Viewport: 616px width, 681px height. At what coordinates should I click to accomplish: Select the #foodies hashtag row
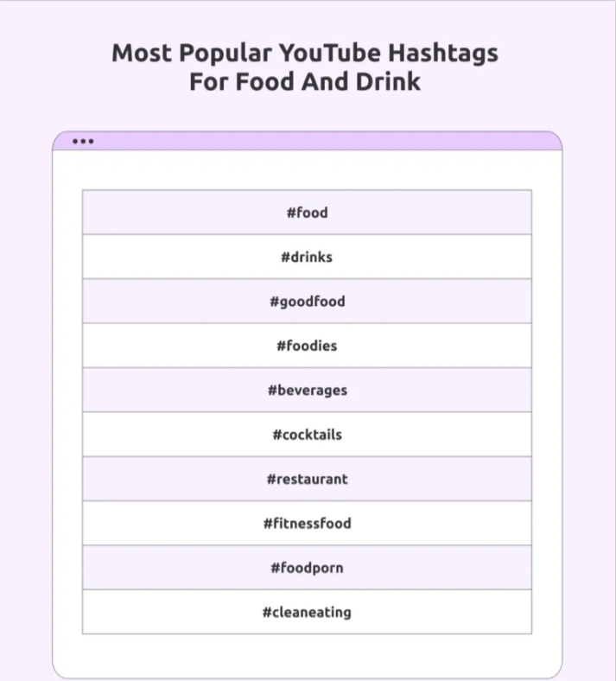tap(307, 346)
